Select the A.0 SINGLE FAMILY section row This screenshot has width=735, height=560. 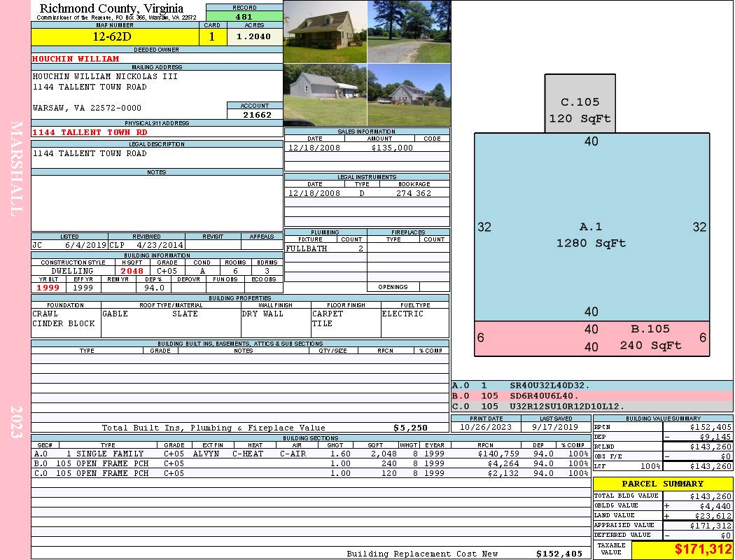coord(311,454)
